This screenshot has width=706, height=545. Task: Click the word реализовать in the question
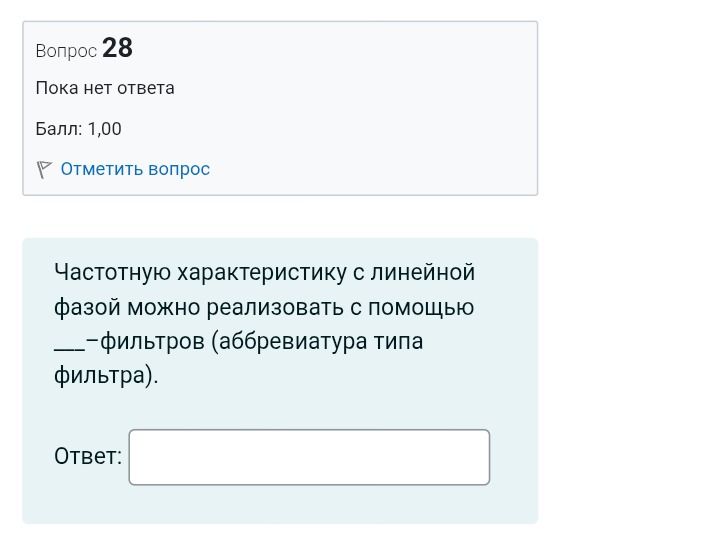click(x=275, y=308)
